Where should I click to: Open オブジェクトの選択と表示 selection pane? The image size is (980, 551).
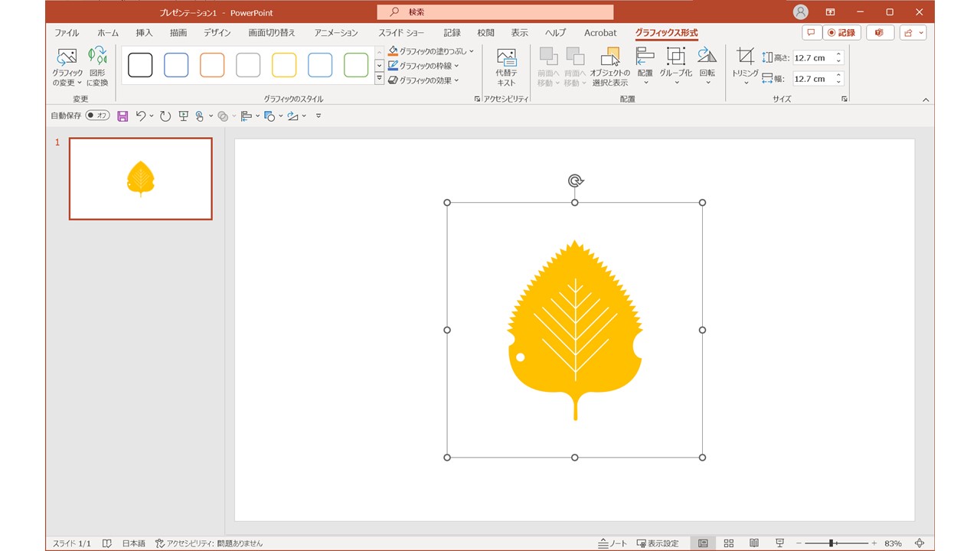[609, 66]
